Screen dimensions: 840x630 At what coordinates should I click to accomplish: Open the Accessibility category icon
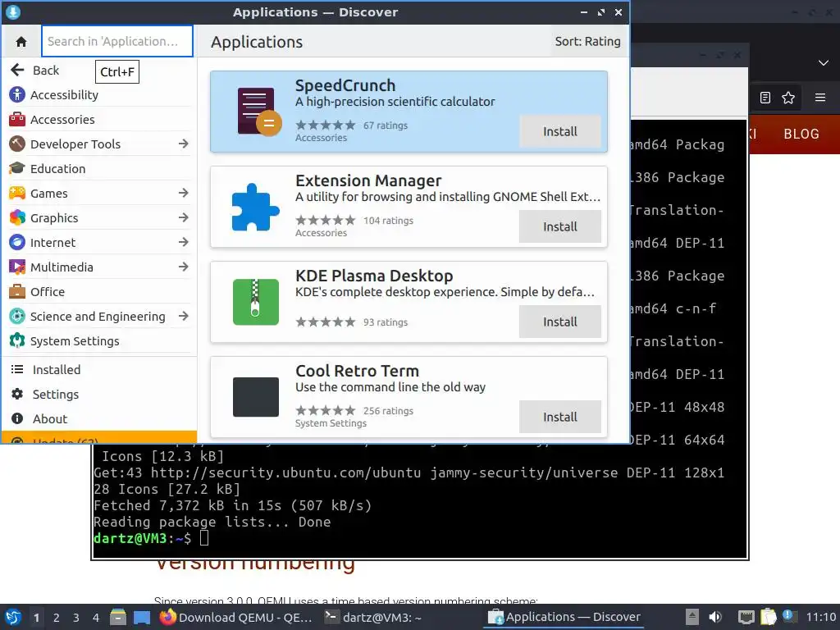coord(17,95)
